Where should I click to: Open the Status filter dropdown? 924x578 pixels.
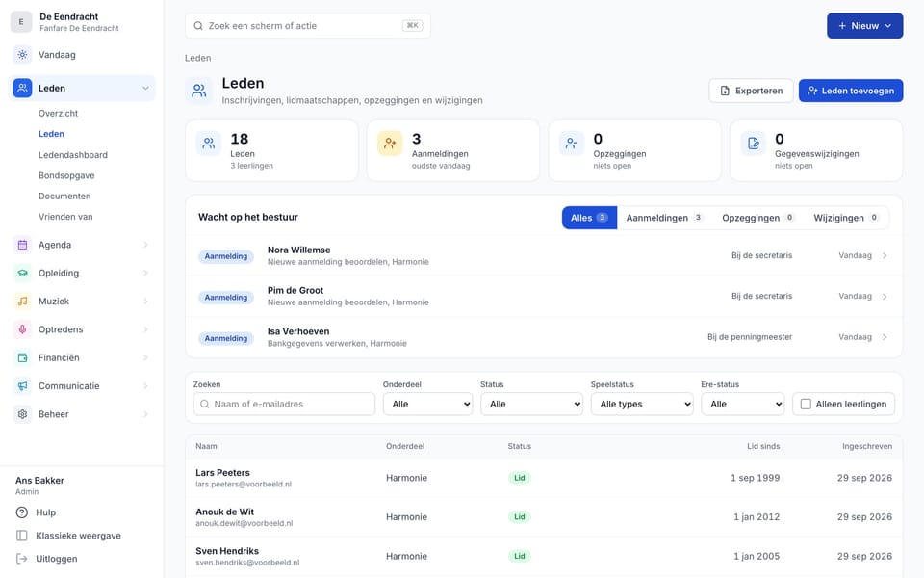coord(531,404)
